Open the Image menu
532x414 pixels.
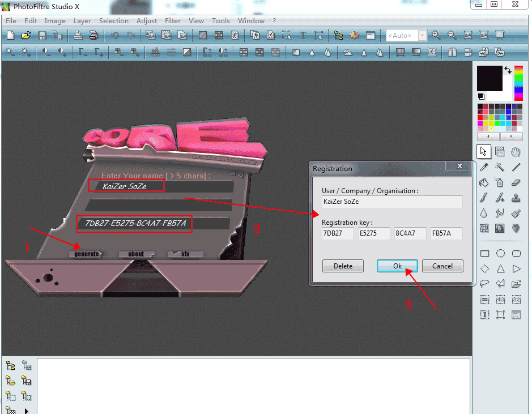pyautogui.click(x=55, y=21)
